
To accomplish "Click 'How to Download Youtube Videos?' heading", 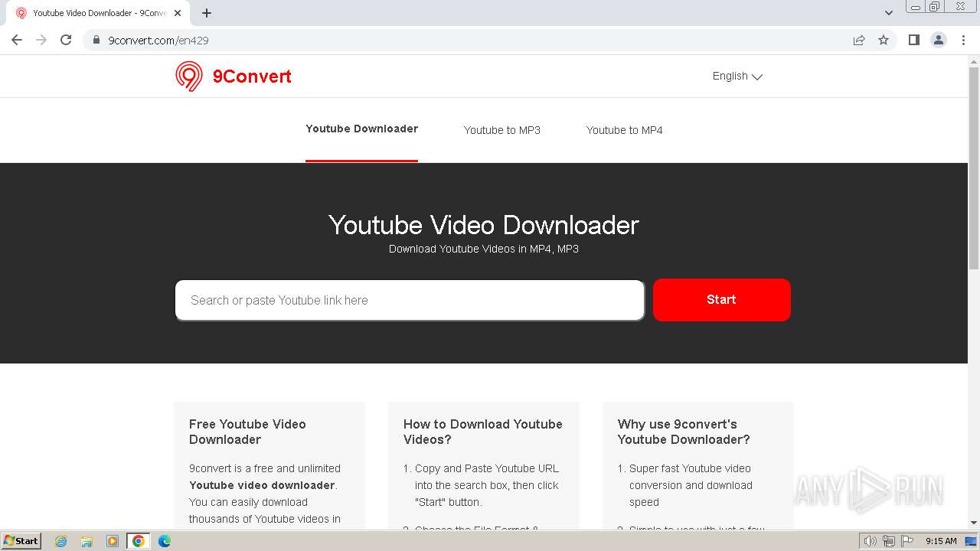I will coord(483,432).
